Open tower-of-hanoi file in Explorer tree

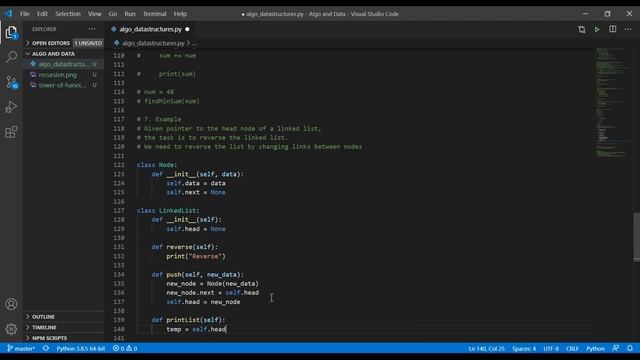tap(64, 85)
